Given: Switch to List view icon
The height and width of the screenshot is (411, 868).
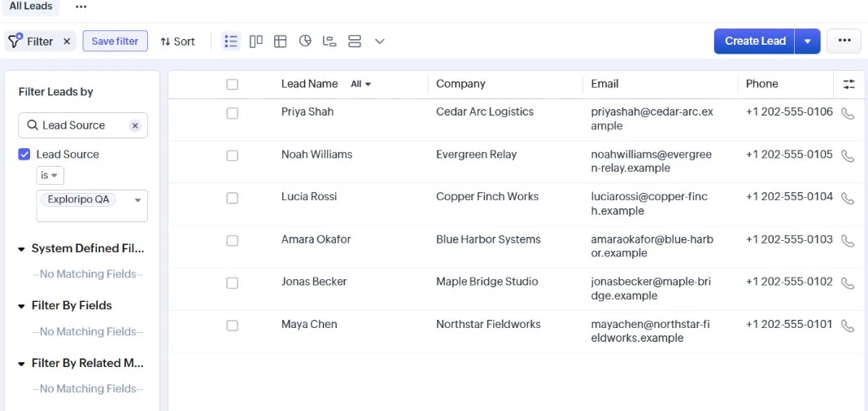Looking at the screenshot, I should click(x=231, y=41).
